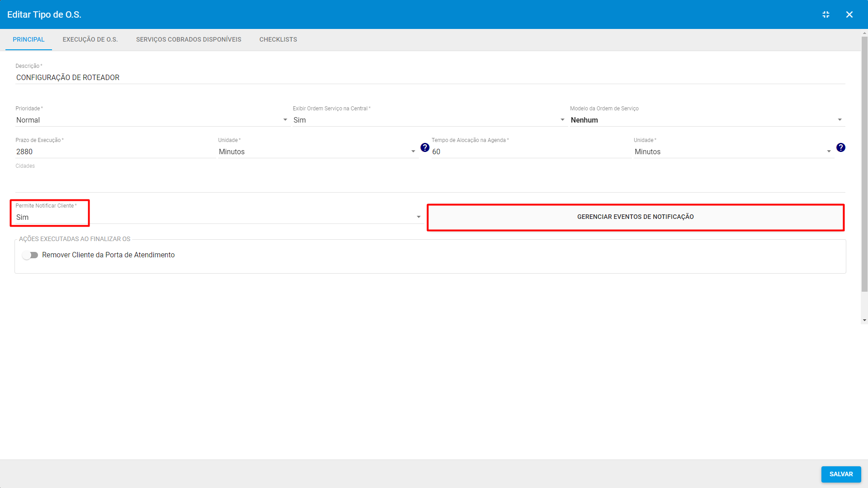Click the help icon beside Prazo Unidade
Image resolution: width=868 pixels, height=488 pixels.
(x=425, y=147)
